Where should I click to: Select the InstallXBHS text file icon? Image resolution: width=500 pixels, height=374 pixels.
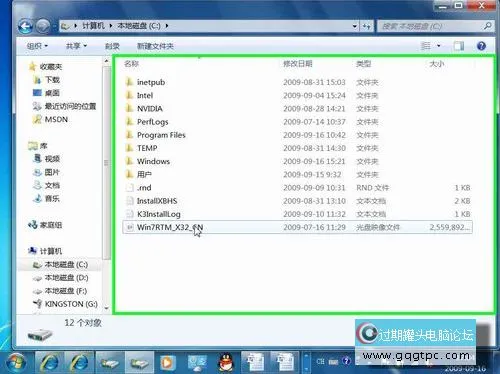129,201
